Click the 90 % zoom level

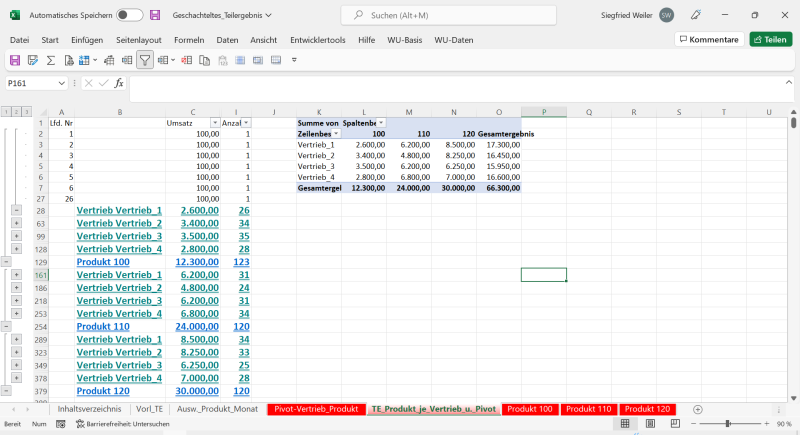tap(784, 424)
